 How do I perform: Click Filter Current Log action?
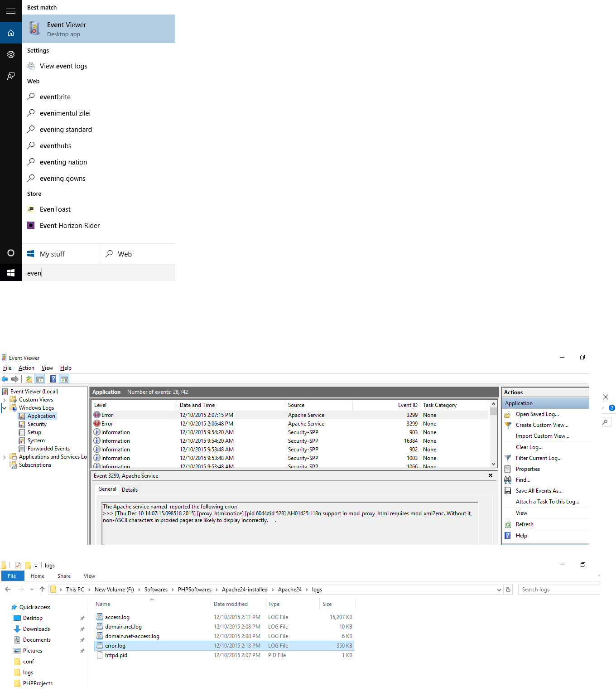(539, 458)
